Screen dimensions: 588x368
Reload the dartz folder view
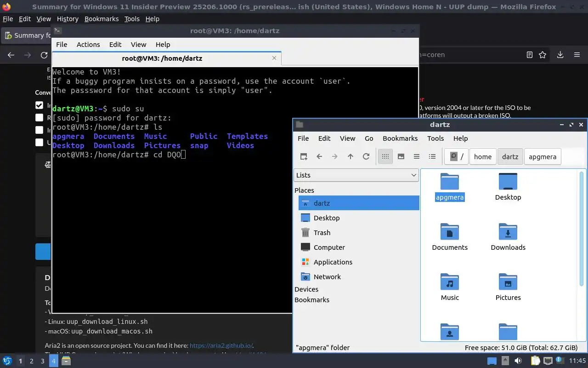[366, 156]
